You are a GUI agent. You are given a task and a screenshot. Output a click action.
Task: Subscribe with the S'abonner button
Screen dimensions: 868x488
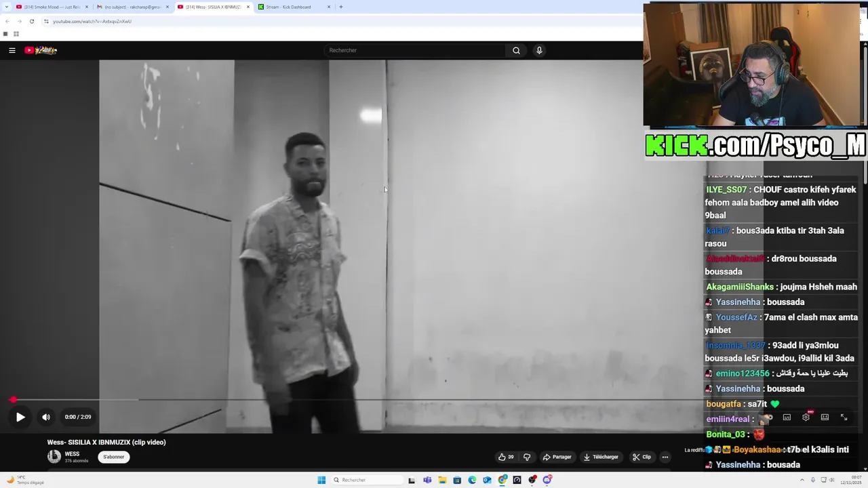pyautogui.click(x=114, y=457)
